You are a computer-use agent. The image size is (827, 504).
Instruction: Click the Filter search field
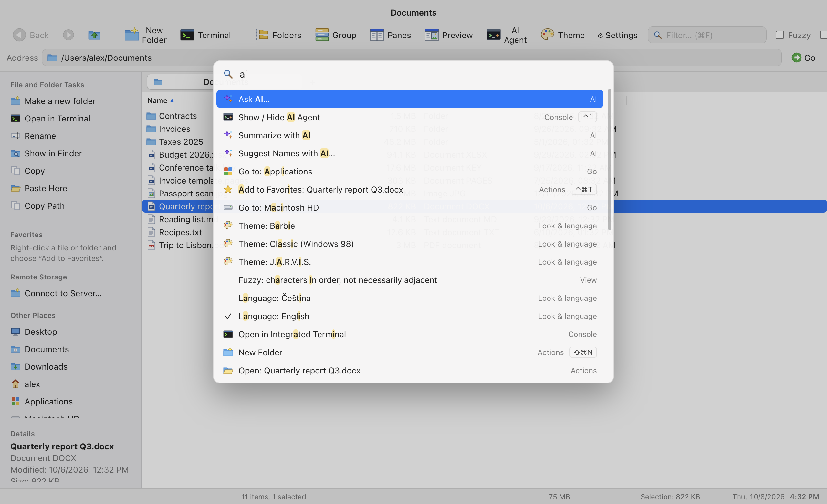707,35
